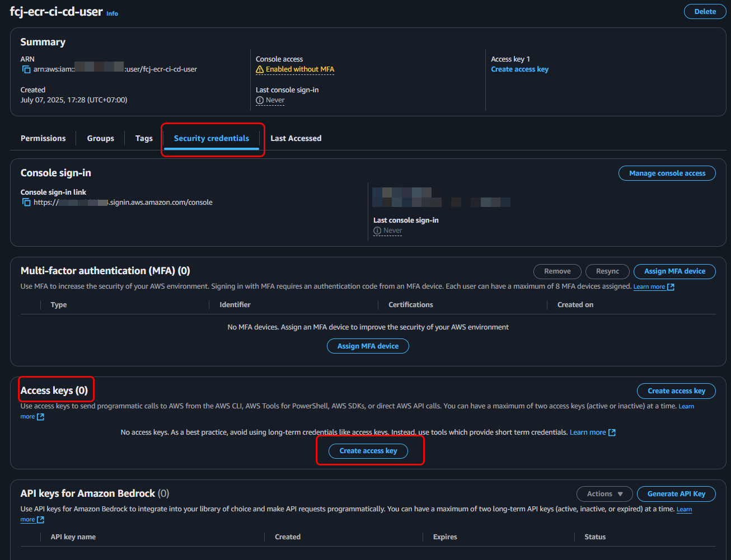
Task: Click Assign MFA device in header row
Action: click(674, 271)
